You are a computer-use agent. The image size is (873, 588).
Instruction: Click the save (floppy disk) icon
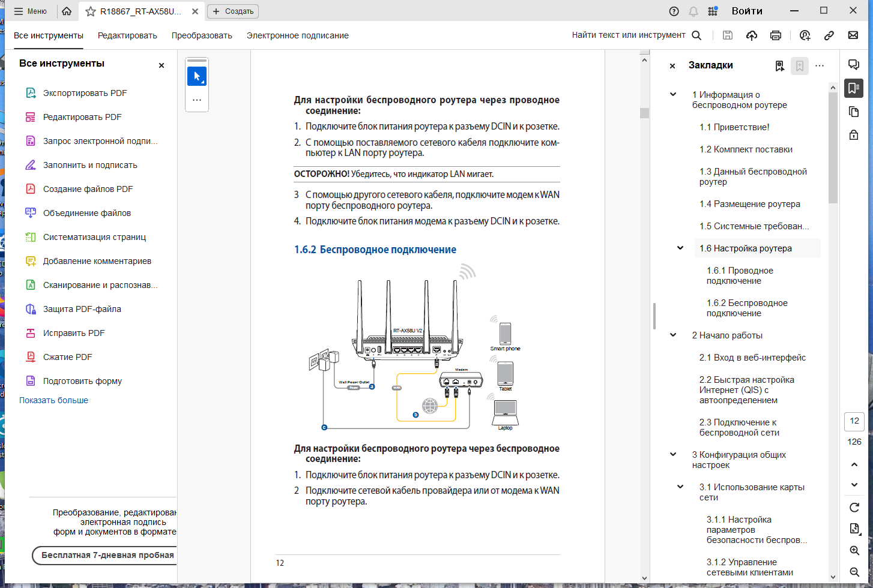tap(728, 35)
